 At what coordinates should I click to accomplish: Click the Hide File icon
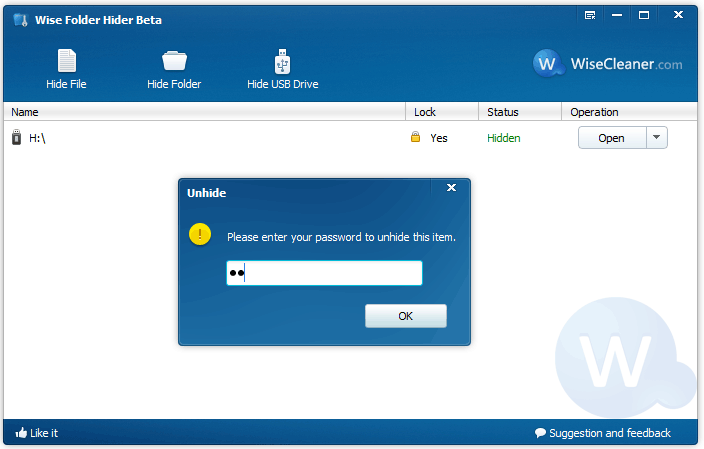pos(66,61)
